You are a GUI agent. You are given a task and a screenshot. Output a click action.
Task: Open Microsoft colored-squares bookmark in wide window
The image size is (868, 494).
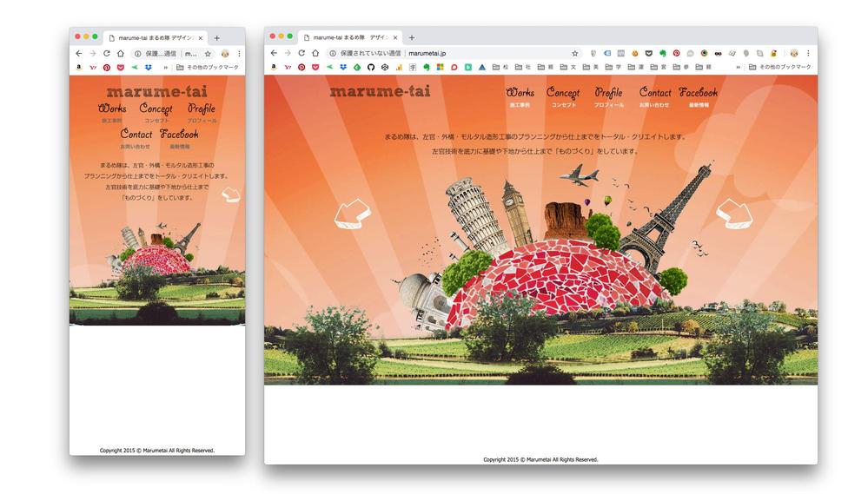tap(441, 67)
